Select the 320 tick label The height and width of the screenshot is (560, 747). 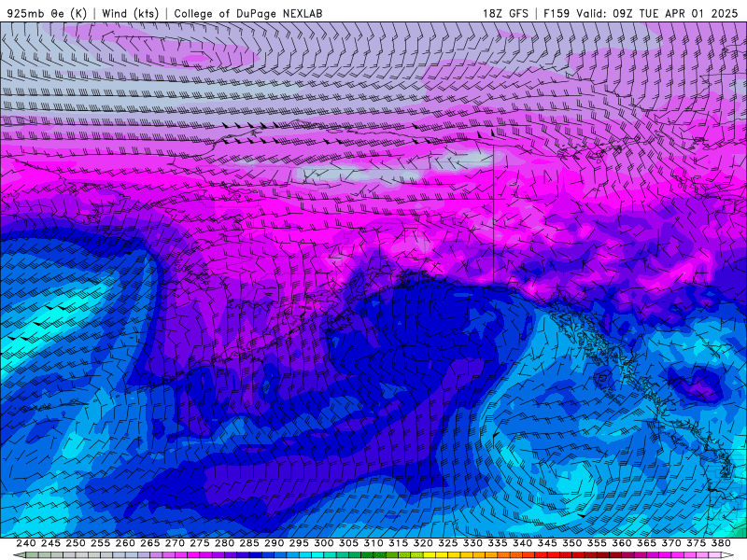[x=423, y=543]
